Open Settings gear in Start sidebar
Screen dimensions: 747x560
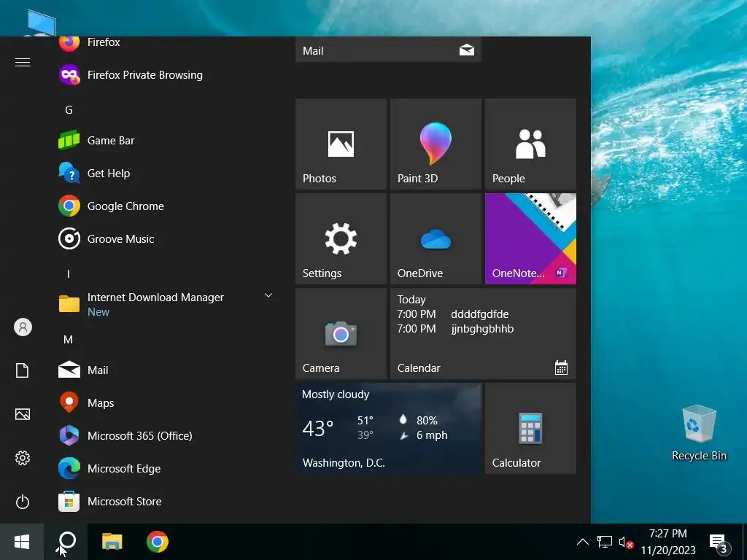pyautogui.click(x=23, y=458)
